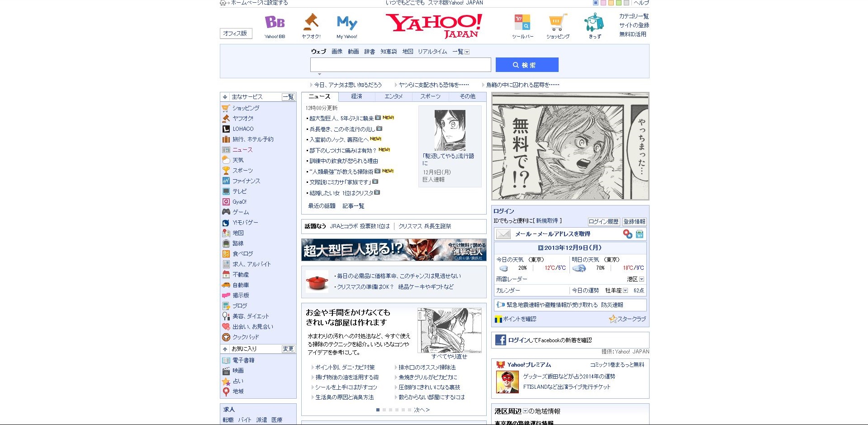Open the Yahoo! BB icon

[275, 22]
